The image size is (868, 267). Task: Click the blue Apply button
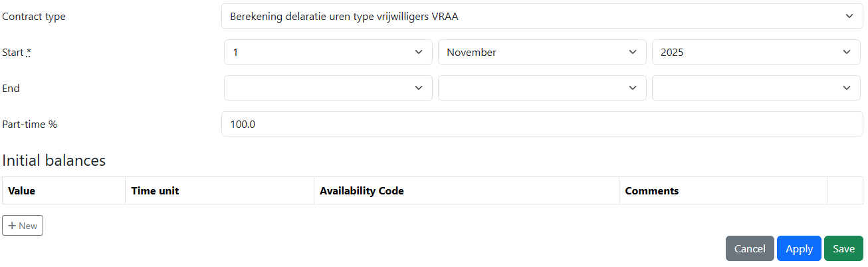(x=799, y=248)
